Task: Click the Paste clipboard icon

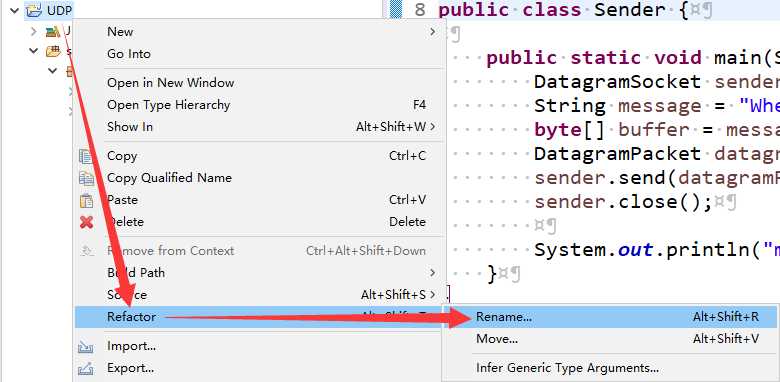Action: (x=86, y=200)
